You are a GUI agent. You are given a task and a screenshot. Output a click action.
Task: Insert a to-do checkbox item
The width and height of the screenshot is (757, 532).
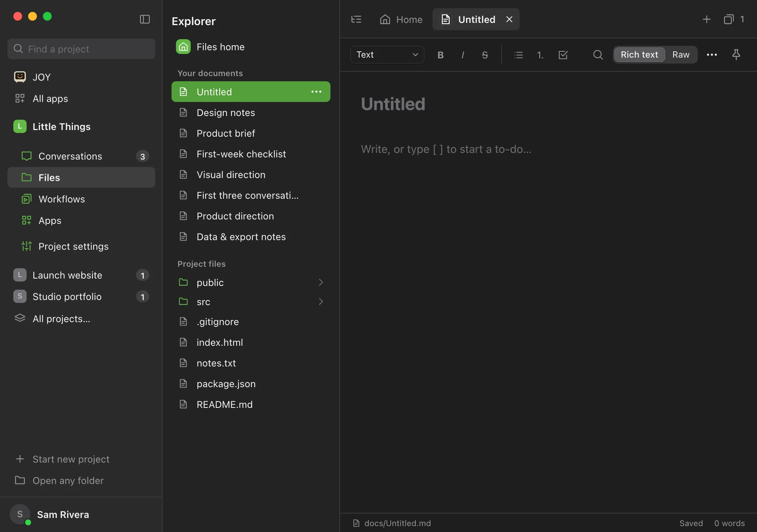click(563, 55)
